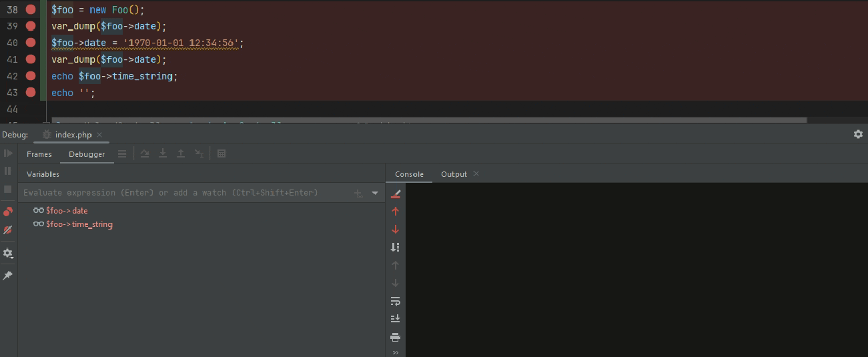This screenshot has height=357, width=868.
Task: Toggle soft-wrap in the console toolbar
Action: coord(395,301)
